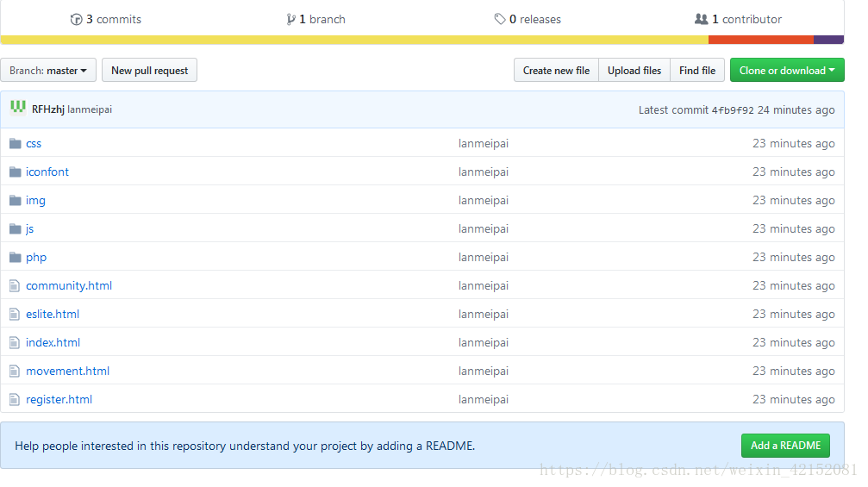
Task: Open the community.html file
Action: click(69, 285)
